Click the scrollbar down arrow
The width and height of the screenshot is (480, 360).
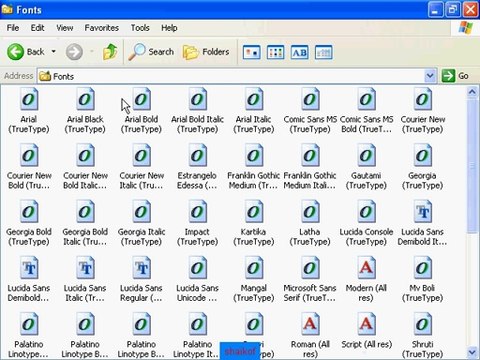coord(472,352)
